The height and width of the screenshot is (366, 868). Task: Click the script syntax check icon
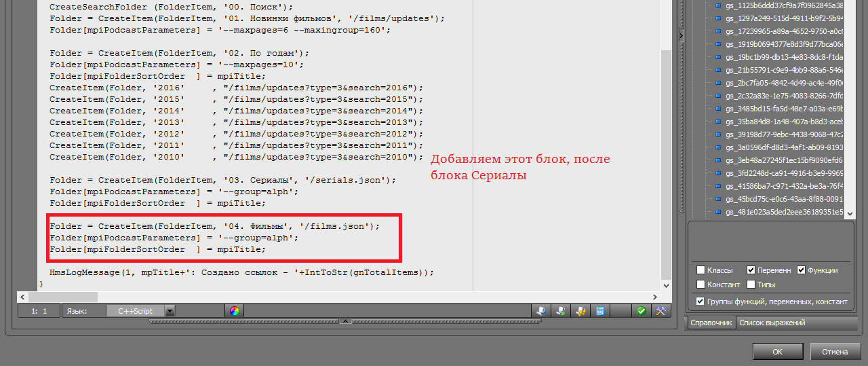[x=541, y=311]
